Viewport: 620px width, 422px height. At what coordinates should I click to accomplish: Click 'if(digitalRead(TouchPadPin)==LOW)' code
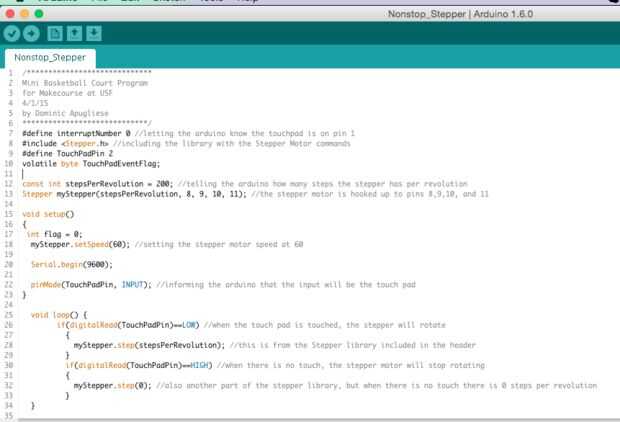[x=128, y=325]
